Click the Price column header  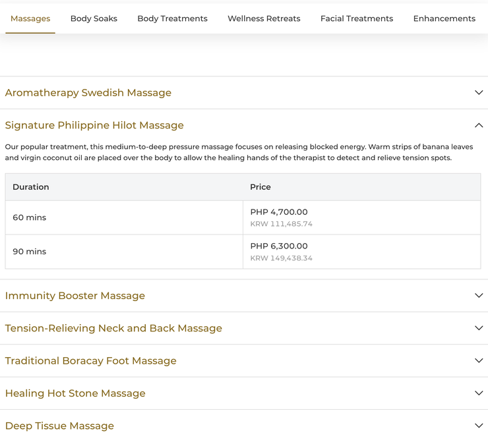260,187
